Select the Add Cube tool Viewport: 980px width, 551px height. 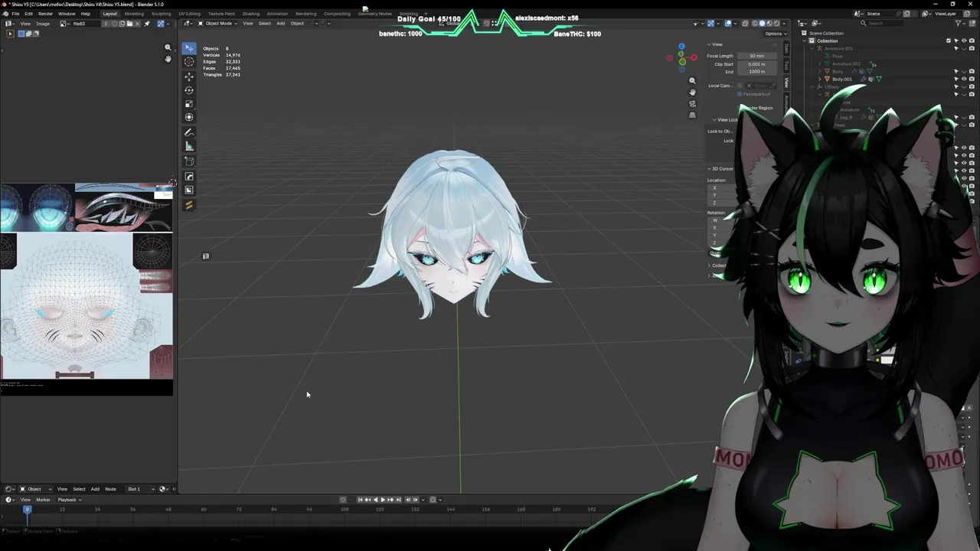tap(189, 161)
